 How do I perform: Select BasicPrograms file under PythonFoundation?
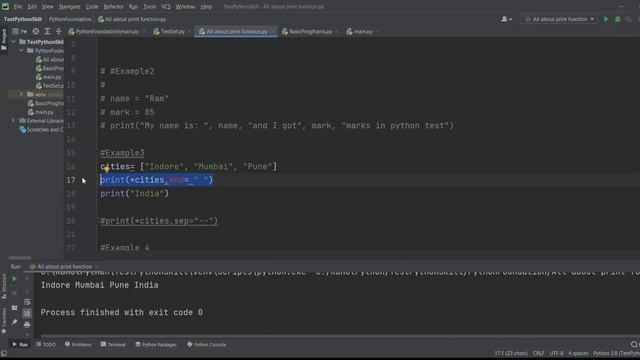click(x=49, y=68)
